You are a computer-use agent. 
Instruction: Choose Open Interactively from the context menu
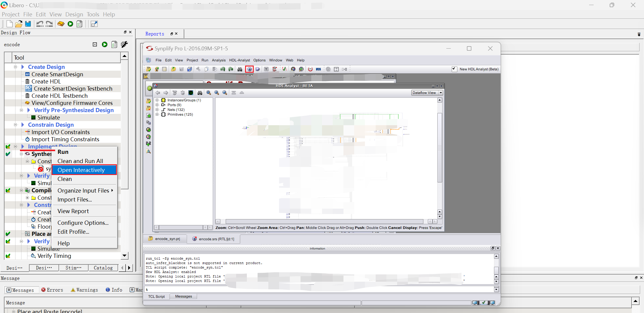coord(84,170)
